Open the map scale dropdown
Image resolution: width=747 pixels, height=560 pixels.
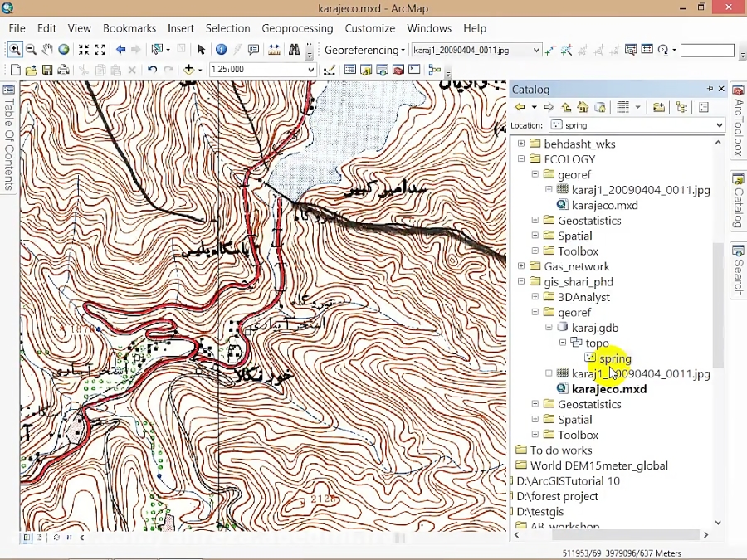pyautogui.click(x=311, y=71)
